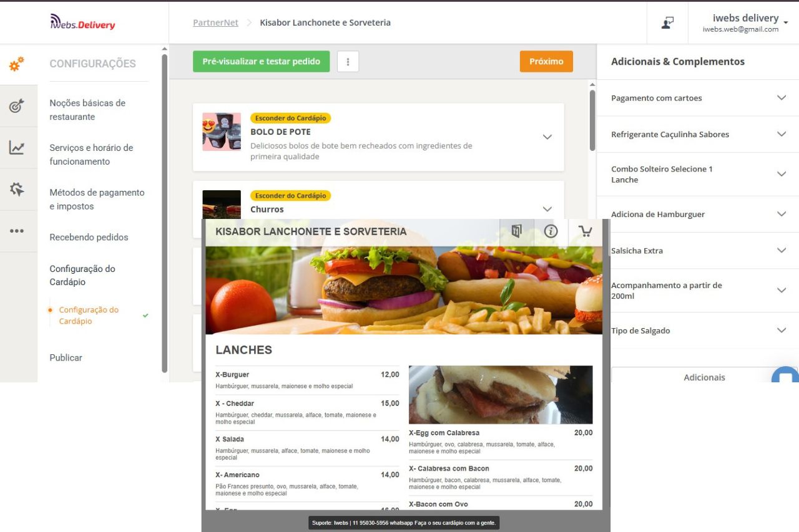Open the Configurações gears sidebar icon
This screenshot has height=532, width=799.
click(17, 64)
